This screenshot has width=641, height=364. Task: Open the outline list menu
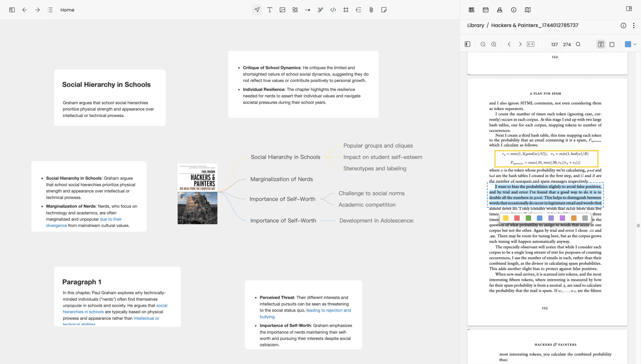pos(50,10)
